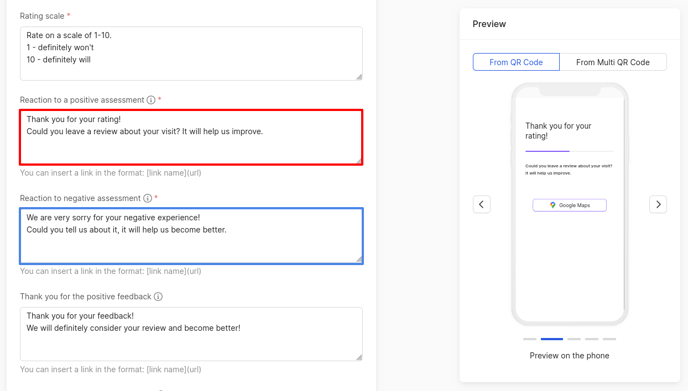Click resize handle of positive feedback text area
The width and height of the screenshot is (688, 391).
[x=359, y=357]
